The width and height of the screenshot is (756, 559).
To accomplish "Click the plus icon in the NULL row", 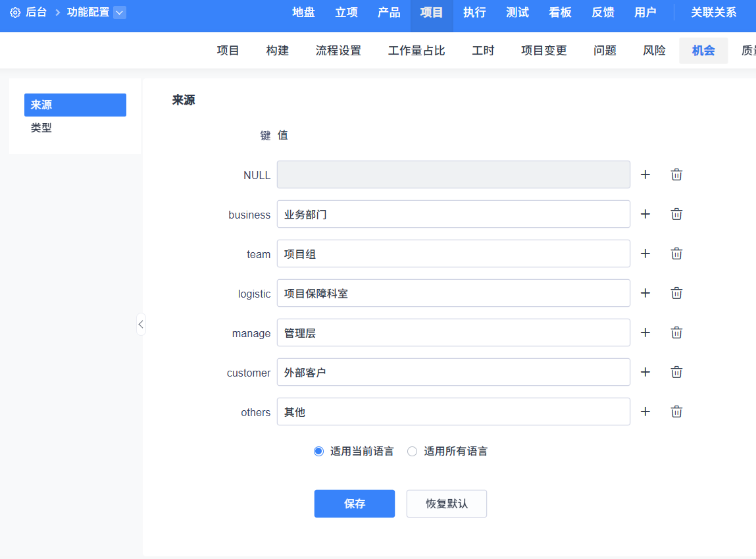I will (x=645, y=174).
